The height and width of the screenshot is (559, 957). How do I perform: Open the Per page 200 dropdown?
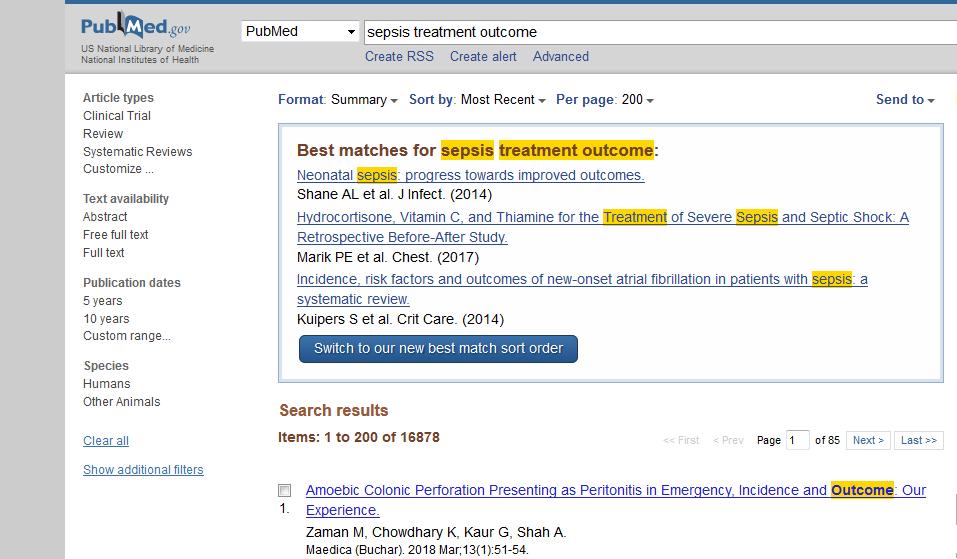click(604, 99)
